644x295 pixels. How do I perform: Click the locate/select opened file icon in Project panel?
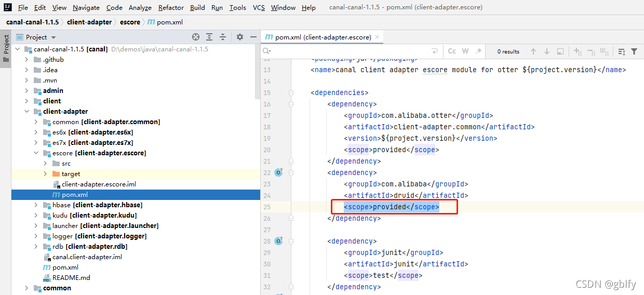[x=196, y=37]
